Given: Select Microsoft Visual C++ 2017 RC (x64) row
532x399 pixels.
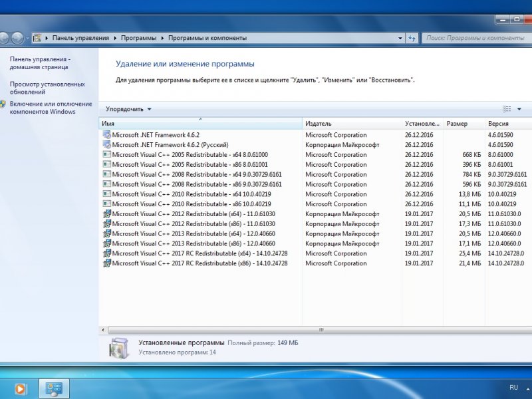Looking at the screenshot, I should (x=315, y=253).
